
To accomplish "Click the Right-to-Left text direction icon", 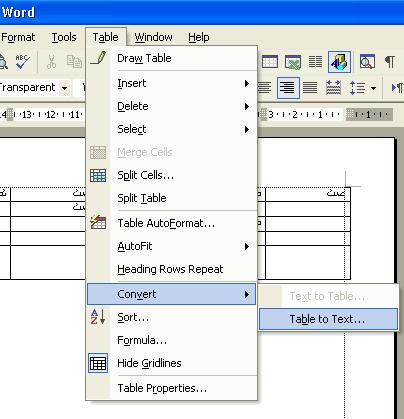I will (397, 88).
